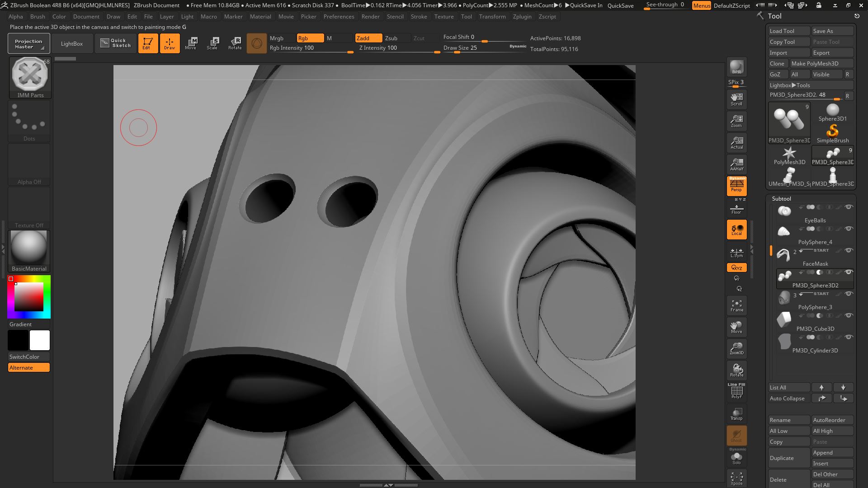Pick a color in the color picker square
868x488 pixels.
tap(29, 297)
